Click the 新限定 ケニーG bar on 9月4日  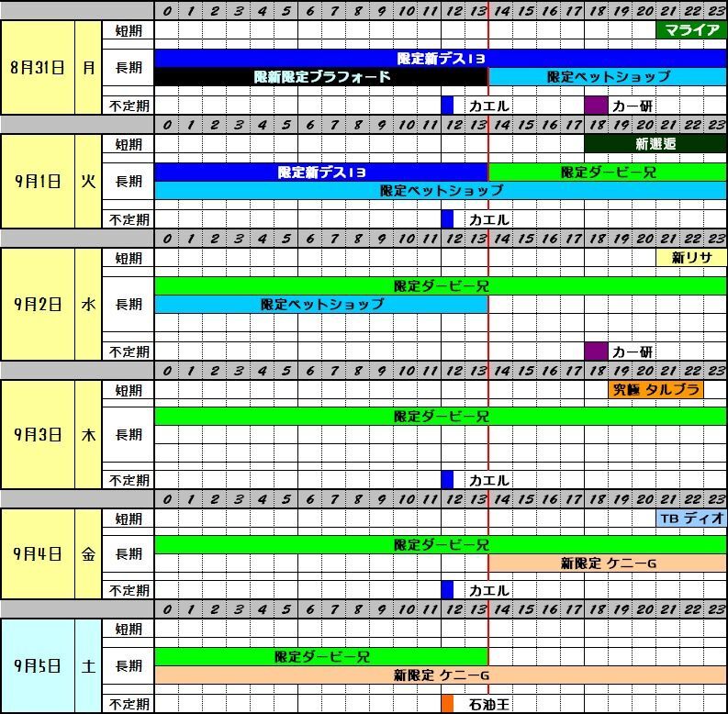(x=607, y=563)
